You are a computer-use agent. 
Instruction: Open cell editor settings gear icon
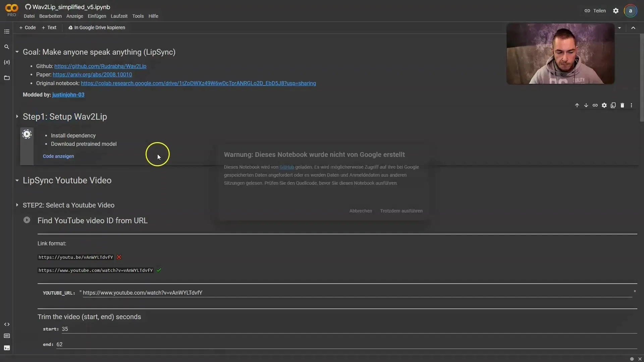pyautogui.click(x=604, y=105)
